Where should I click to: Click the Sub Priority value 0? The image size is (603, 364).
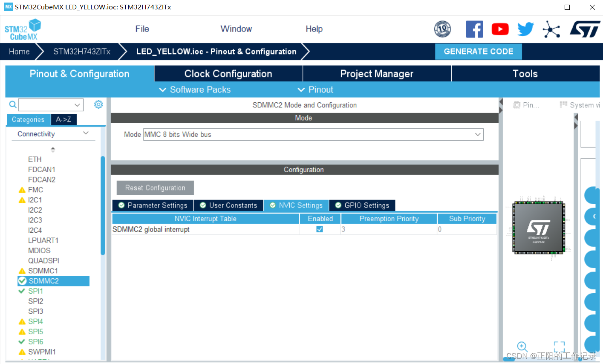point(467,229)
